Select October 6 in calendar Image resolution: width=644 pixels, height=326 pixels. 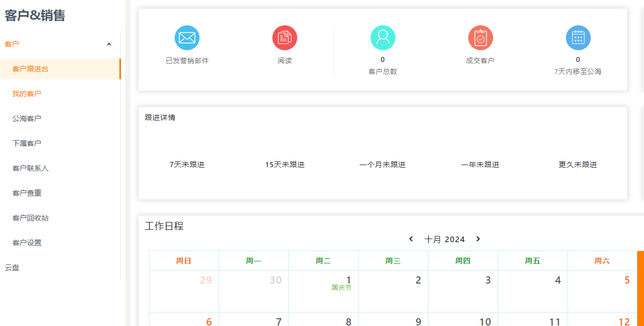(184, 319)
